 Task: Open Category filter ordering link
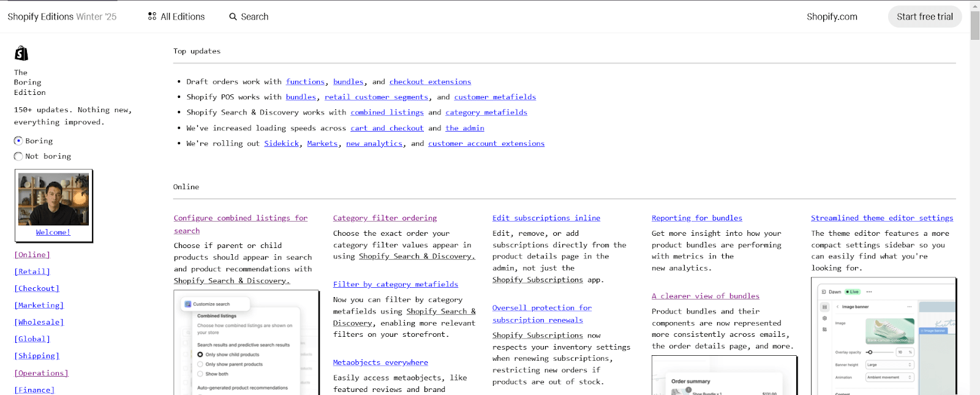[385, 218]
